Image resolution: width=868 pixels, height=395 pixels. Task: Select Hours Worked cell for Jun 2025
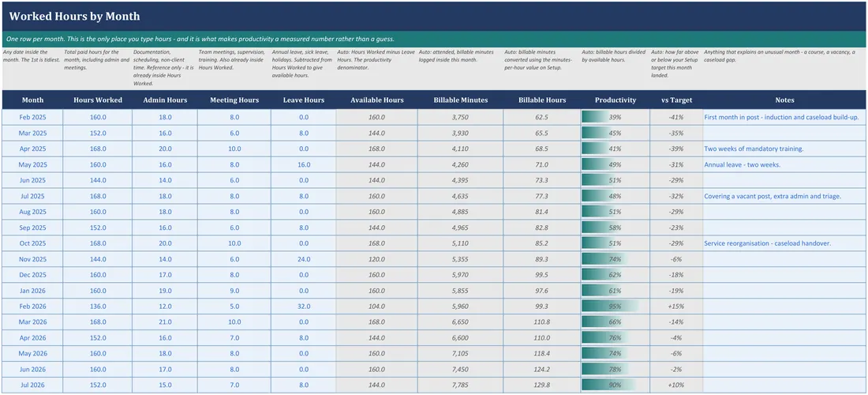click(98, 180)
